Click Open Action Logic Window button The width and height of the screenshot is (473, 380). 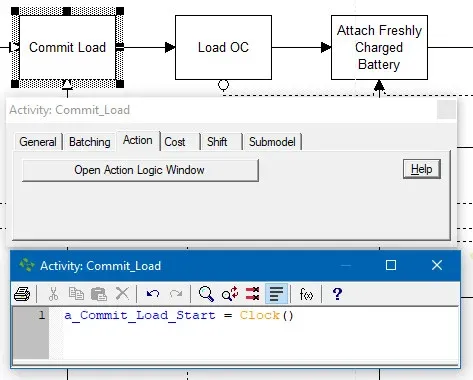[x=140, y=170]
